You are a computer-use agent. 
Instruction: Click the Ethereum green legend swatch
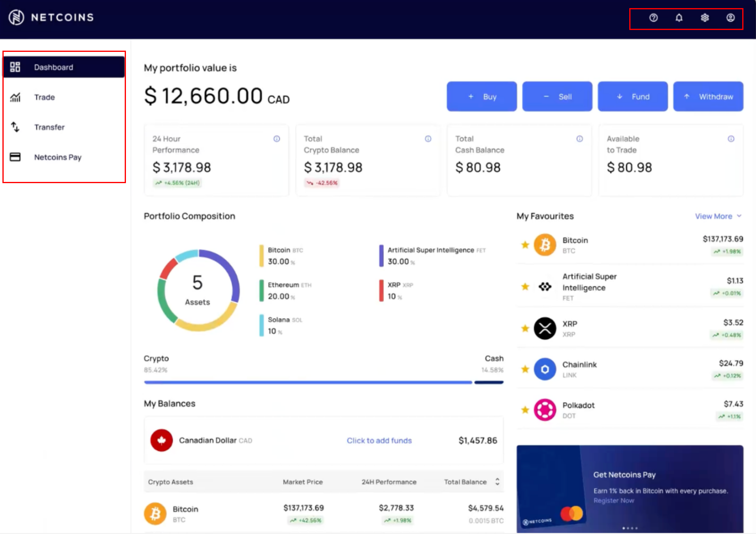tap(262, 290)
